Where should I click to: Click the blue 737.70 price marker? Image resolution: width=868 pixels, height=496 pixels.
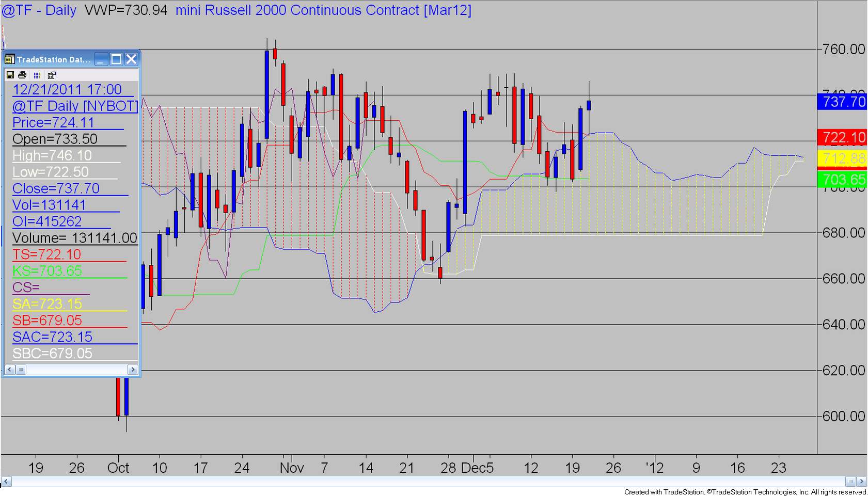pyautogui.click(x=842, y=102)
